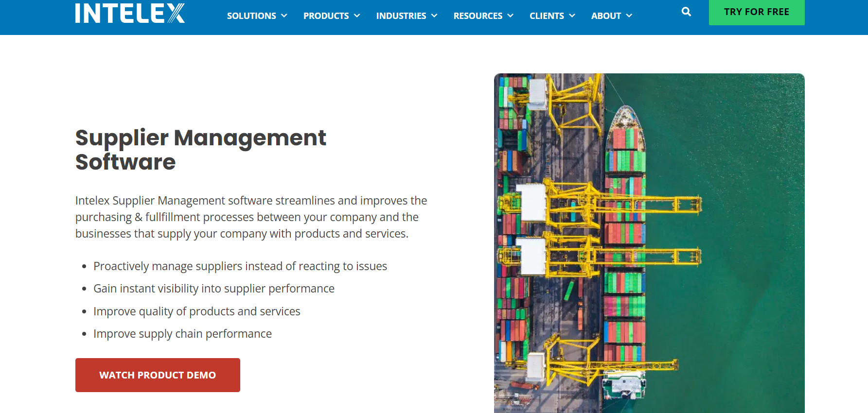Click the container port aerial image
Image resolution: width=868 pixels, height=413 pixels.
pos(649,243)
